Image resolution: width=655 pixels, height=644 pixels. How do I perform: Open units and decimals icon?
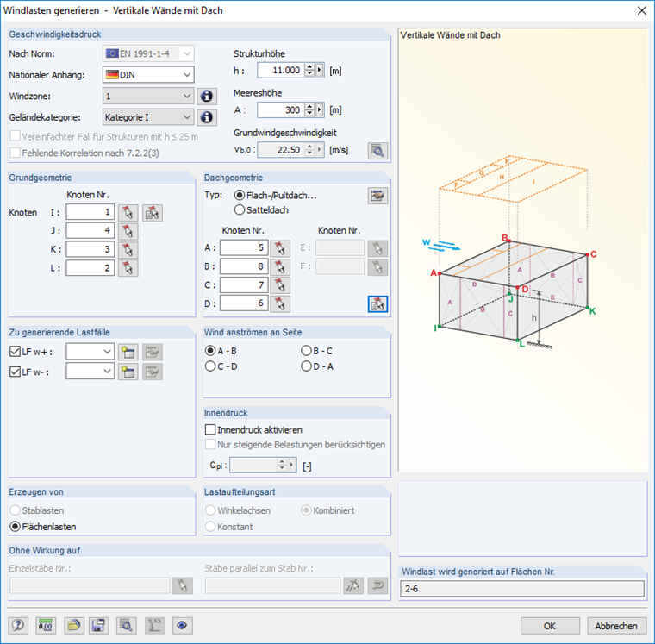click(x=46, y=626)
